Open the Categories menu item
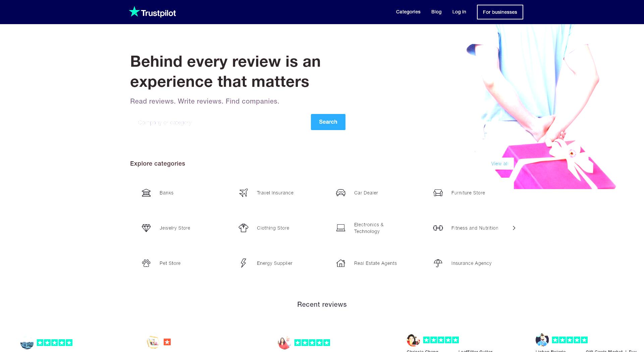Screen dimensions: 644x352 [408, 12]
